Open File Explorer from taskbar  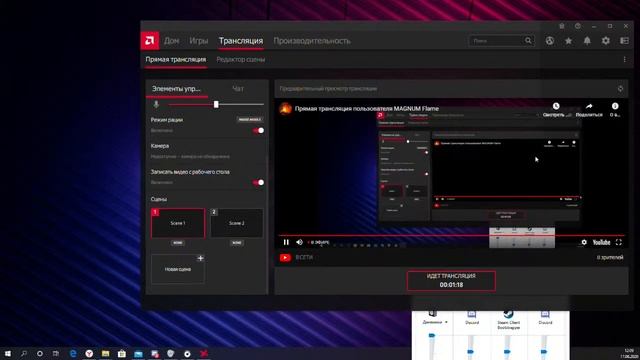105,353
